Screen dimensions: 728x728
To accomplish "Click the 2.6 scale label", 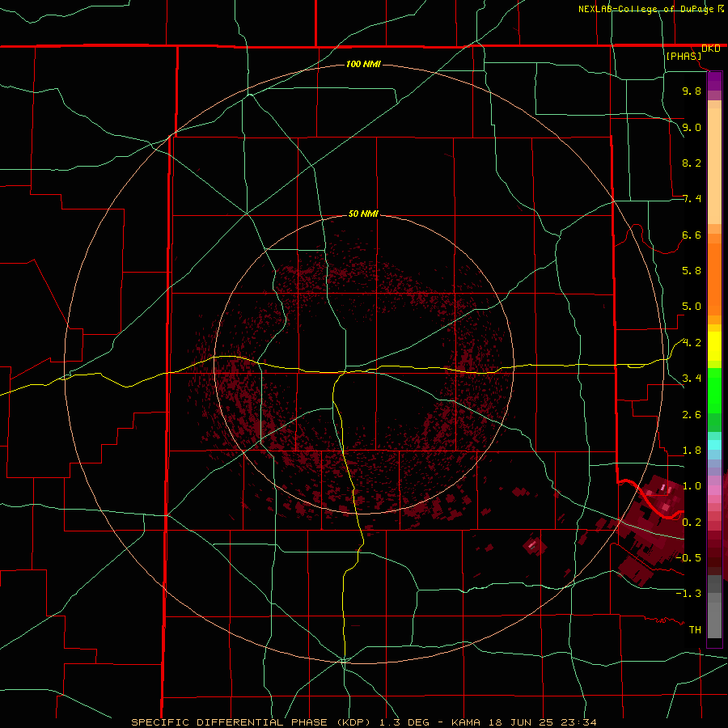I will pyautogui.click(x=692, y=415).
